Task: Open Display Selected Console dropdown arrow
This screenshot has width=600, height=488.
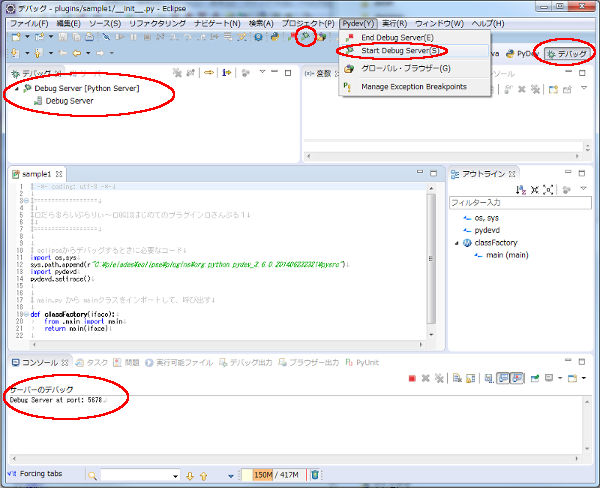Action: [560, 378]
